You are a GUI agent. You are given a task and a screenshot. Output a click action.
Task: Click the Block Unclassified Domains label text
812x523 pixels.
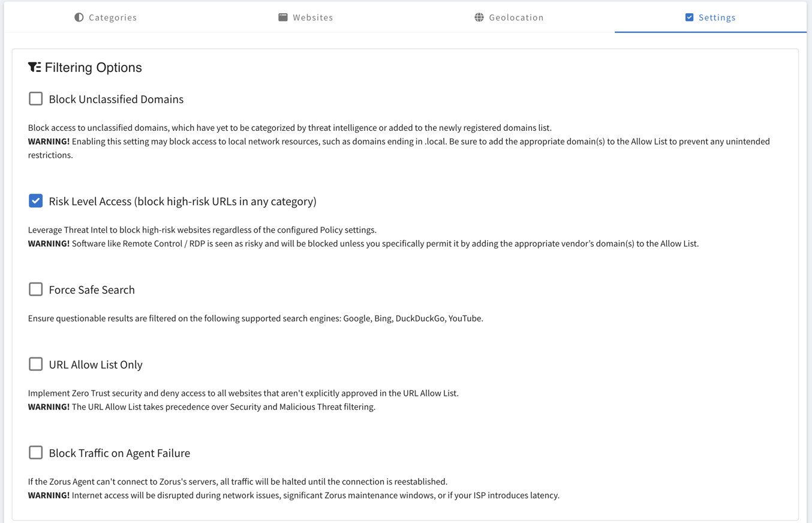(116, 100)
